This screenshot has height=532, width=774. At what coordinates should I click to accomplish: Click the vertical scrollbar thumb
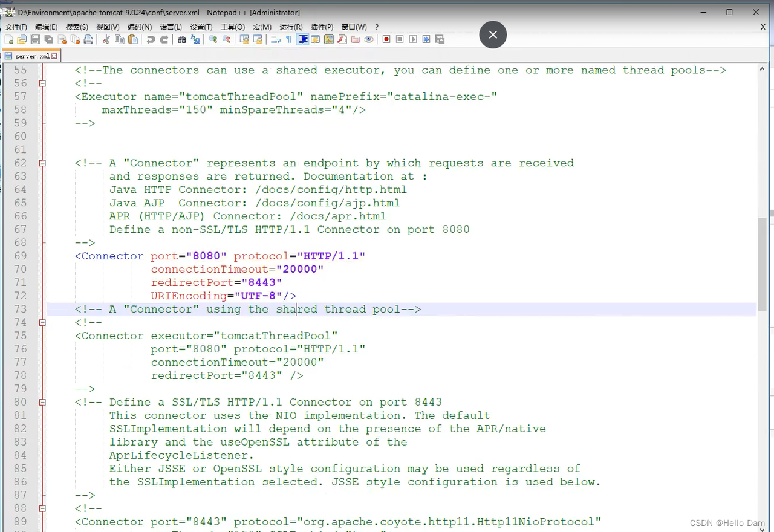tap(762, 264)
